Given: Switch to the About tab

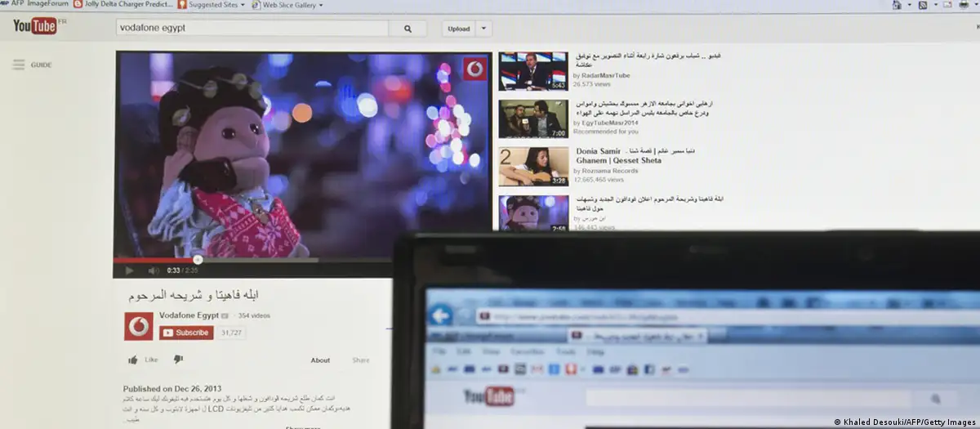Looking at the screenshot, I should tap(320, 360).
